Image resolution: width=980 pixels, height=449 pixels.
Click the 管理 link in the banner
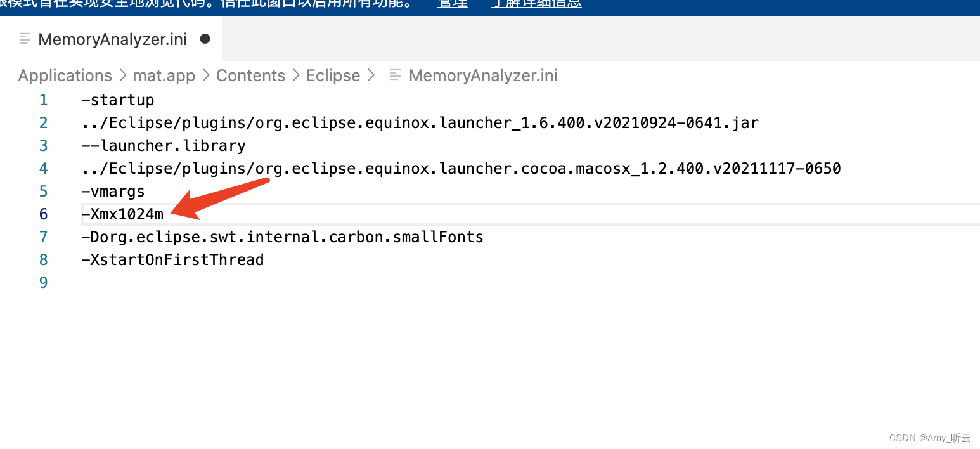(452, 3)
